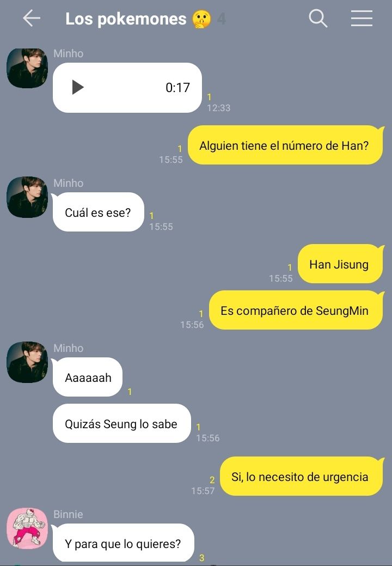The height and width of the screenshot is (566, 392).
Task: Tap the name 'Binnie' above the message
Action: tap(68, 514)
